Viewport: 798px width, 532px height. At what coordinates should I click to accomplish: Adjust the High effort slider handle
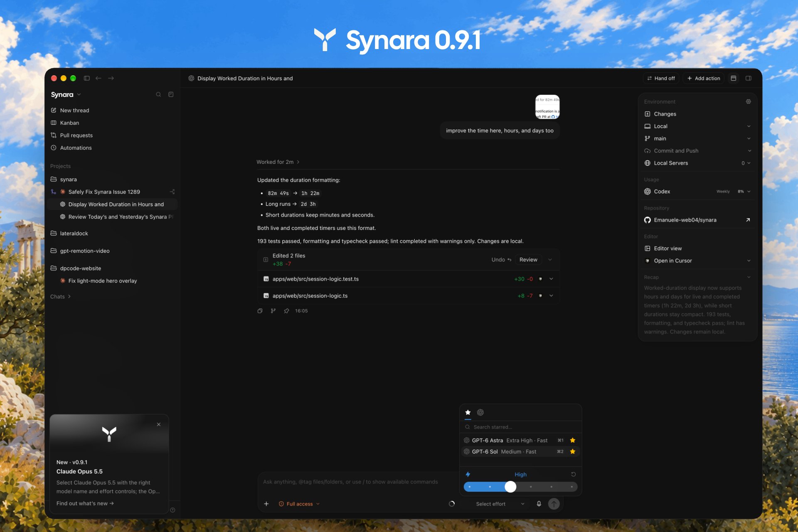pos(510,487)
